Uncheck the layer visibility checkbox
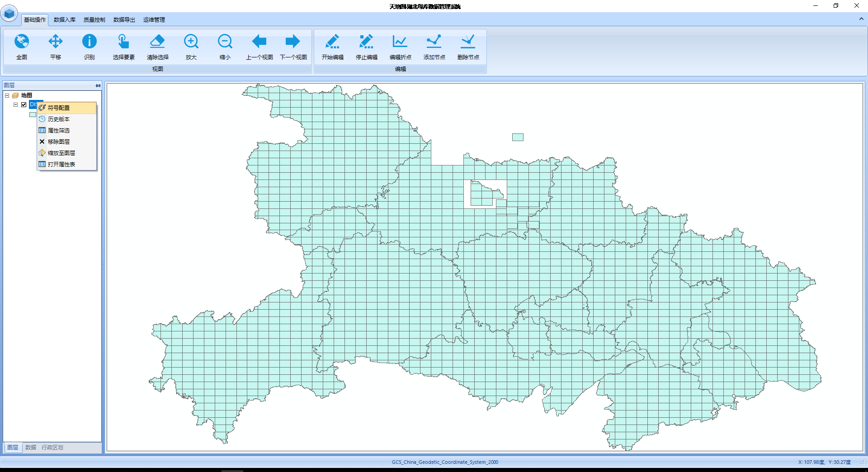 [x=24, y=104]
